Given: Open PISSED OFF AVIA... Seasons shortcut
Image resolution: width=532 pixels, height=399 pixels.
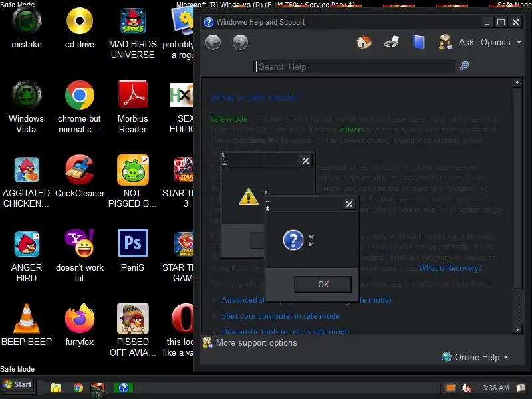Looking at the screenshot, I should point(132,330).
